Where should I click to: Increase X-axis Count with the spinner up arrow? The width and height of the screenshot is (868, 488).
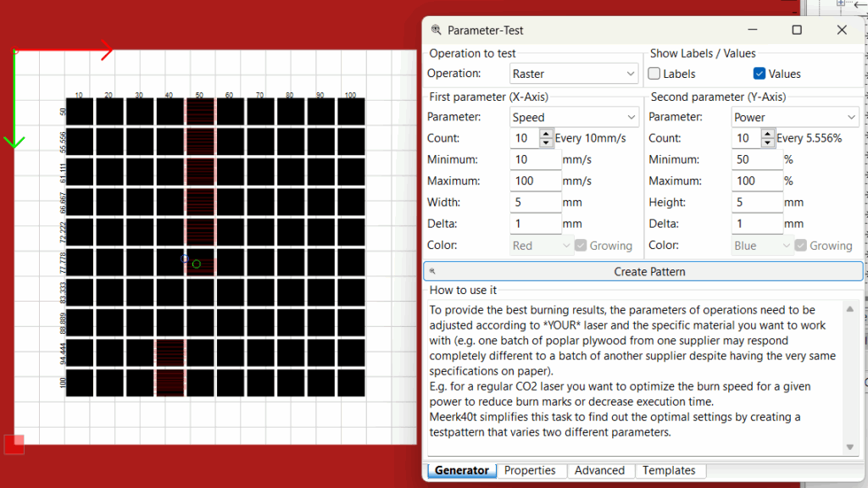[x=546, y=134]
